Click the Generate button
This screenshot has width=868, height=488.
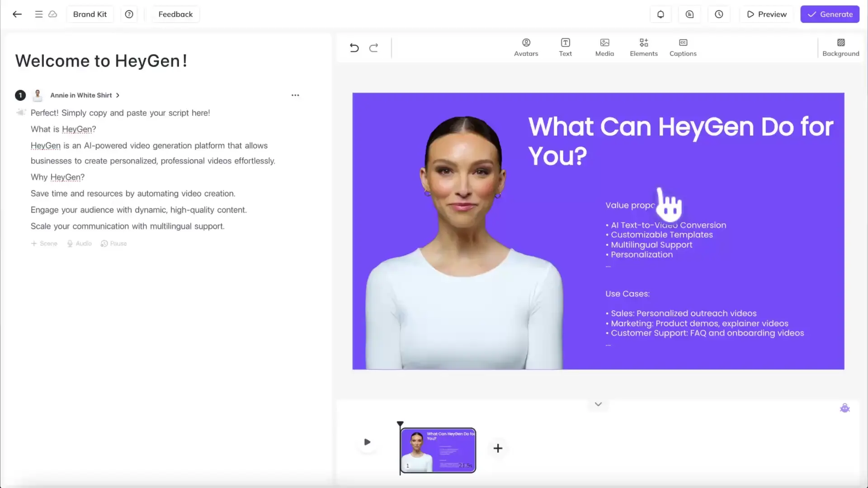click(x=830, y=14)
